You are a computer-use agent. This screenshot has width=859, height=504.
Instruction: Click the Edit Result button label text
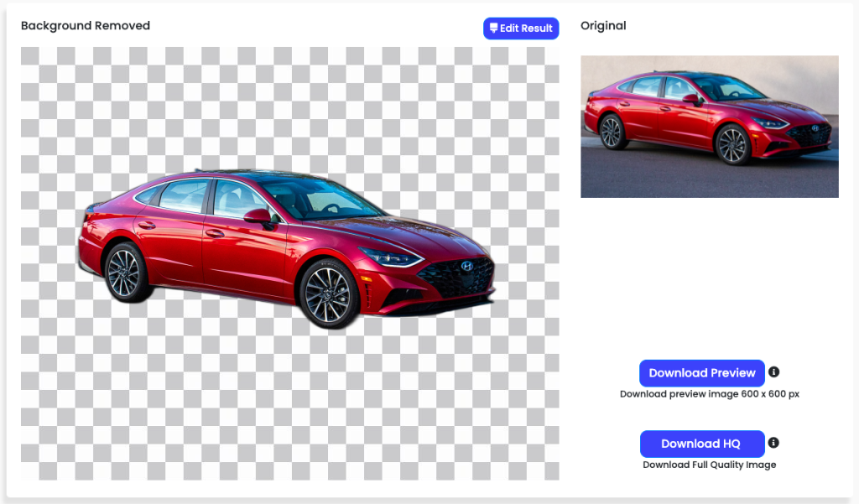click(528, 28)
